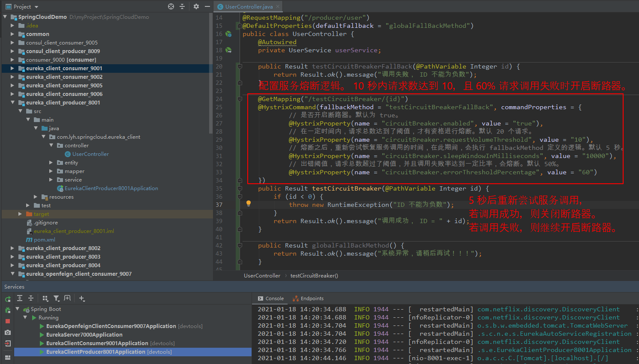Collapse the Running node in Services

[x=25, y=317]
